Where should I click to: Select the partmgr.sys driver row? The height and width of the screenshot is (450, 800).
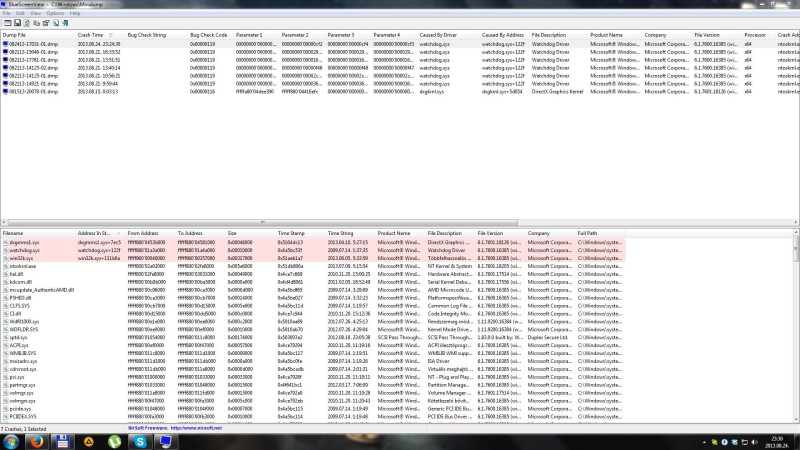[x=313, y=385]
